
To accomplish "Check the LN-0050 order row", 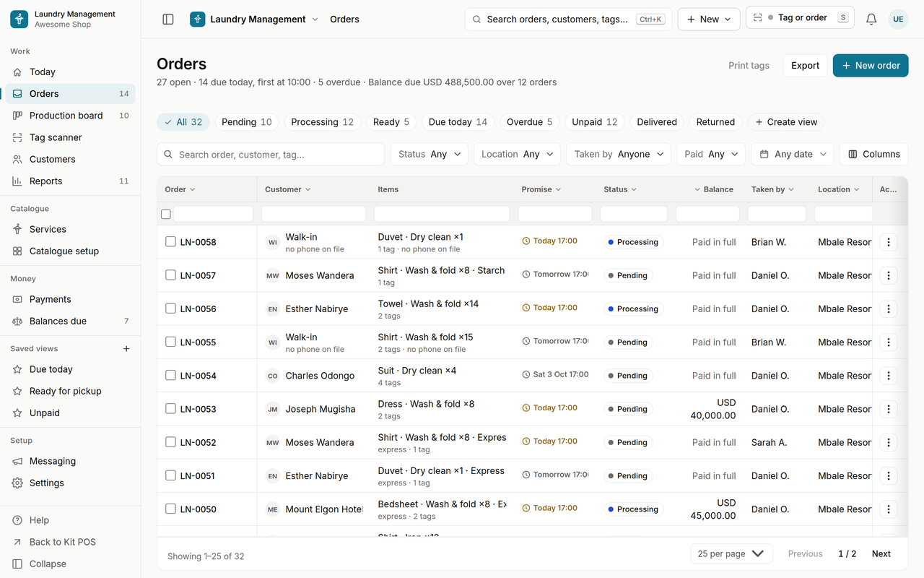I will pyautogui.click(x=170, y=509).
